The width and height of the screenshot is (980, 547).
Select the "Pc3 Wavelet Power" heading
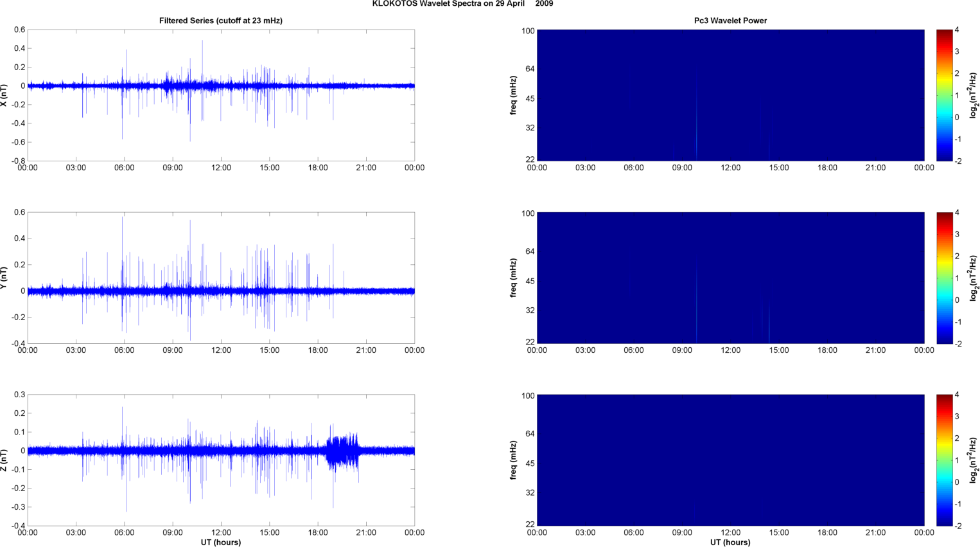coord(730,21)
